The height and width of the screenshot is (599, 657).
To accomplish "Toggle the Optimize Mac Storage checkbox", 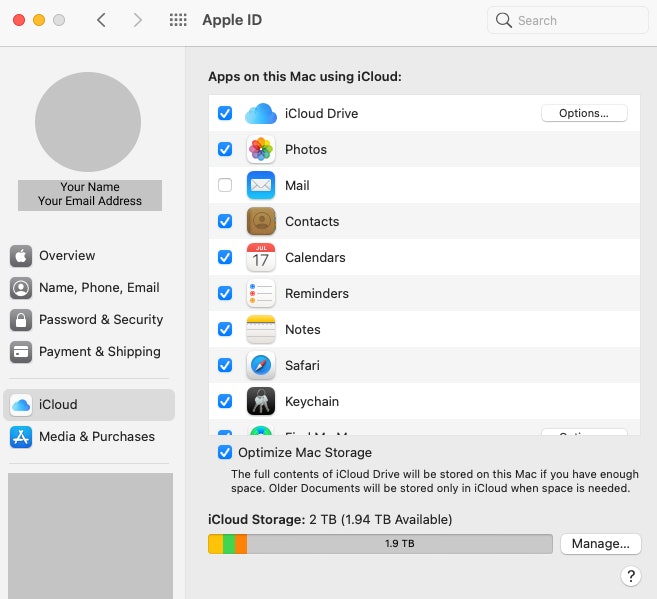I will point(225,452).
